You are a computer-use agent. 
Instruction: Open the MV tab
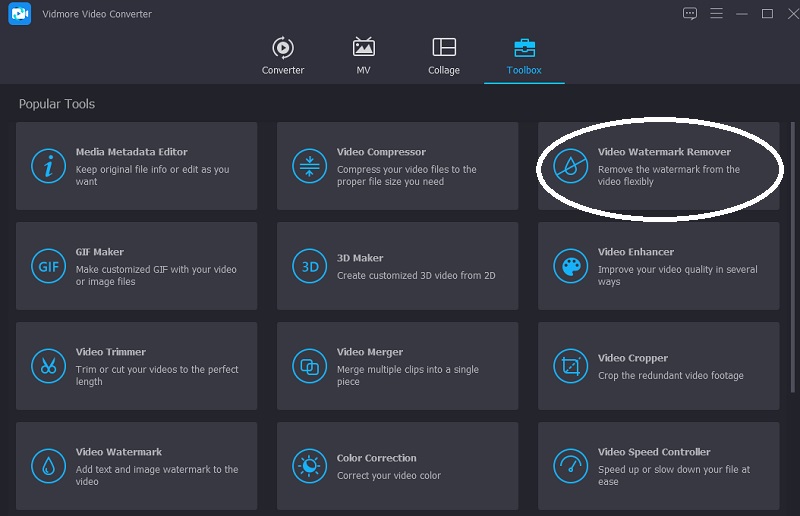click(x=364, y=56)
